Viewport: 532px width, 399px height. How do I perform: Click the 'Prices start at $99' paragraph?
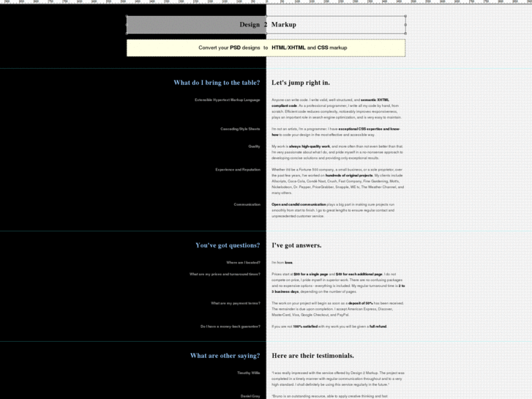[x=338, y=283]
